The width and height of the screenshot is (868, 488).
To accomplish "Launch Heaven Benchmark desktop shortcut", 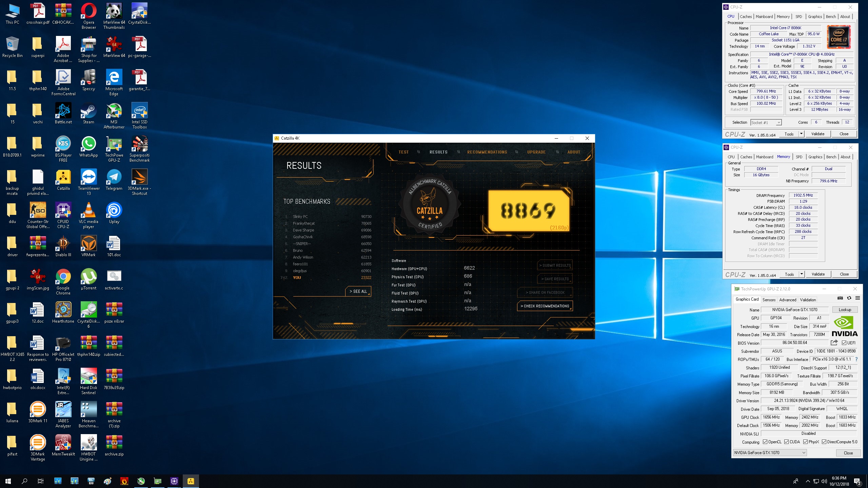I will tap(88, 415).
